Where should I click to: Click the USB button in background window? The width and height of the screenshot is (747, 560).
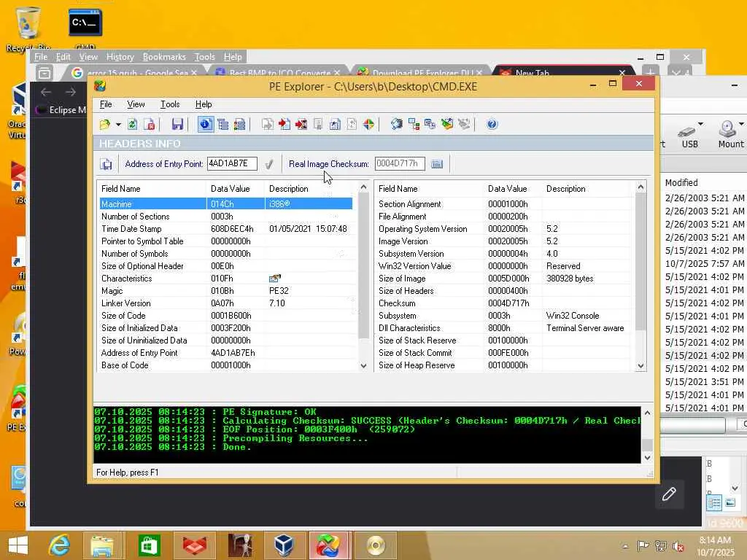pyautogui.click(x=690, y=135)
